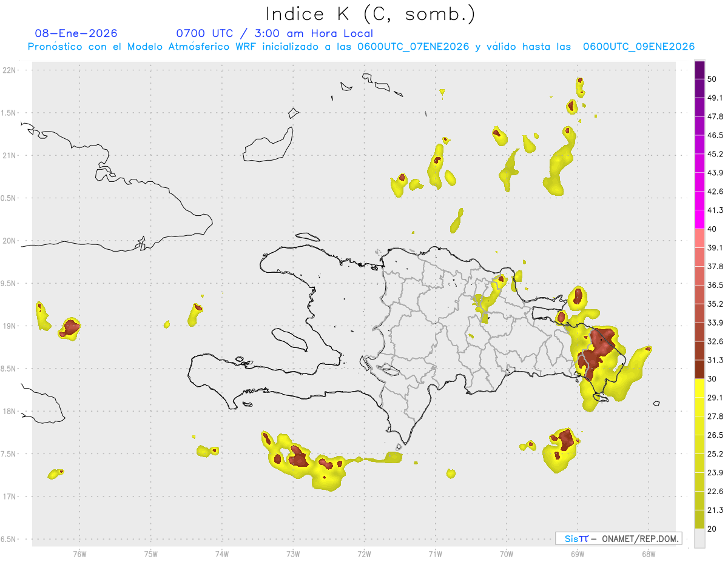728x562 pixels.
Task: Click the color bar value 37.8
Action: (715, 266)
